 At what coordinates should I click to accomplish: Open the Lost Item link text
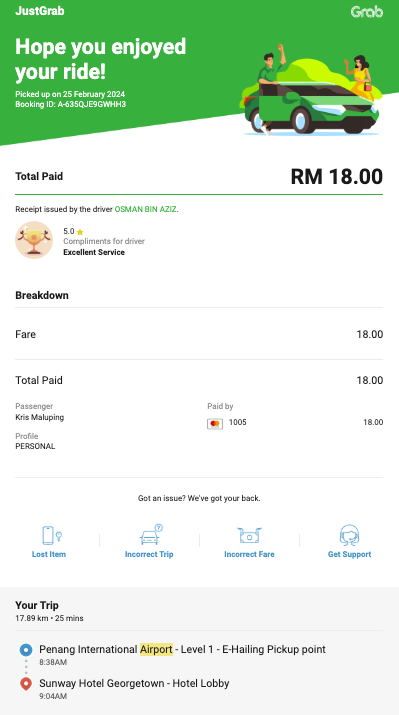(x=49, y=554)
